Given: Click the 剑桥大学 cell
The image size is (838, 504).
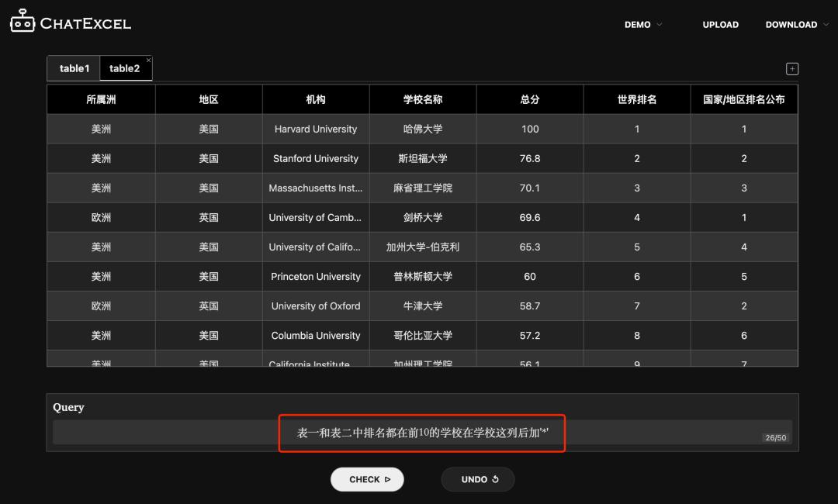Looking at the screenshot, I should [423, 217].
